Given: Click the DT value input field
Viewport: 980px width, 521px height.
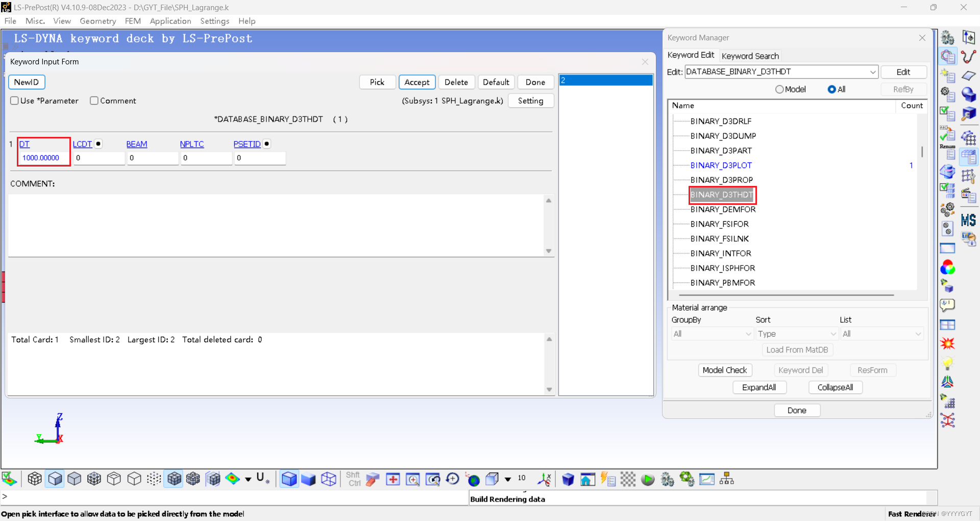Looking at the screenshot, I should click(x=45, y=158).
